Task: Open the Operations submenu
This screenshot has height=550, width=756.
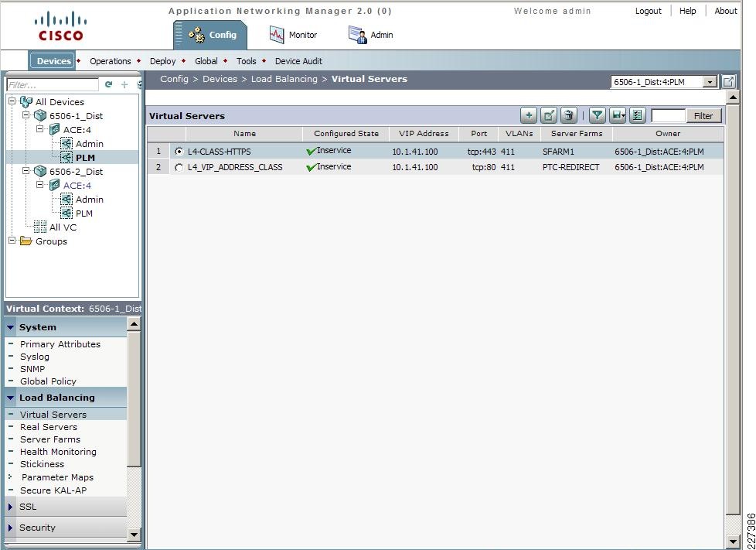Action: [111, 61]
